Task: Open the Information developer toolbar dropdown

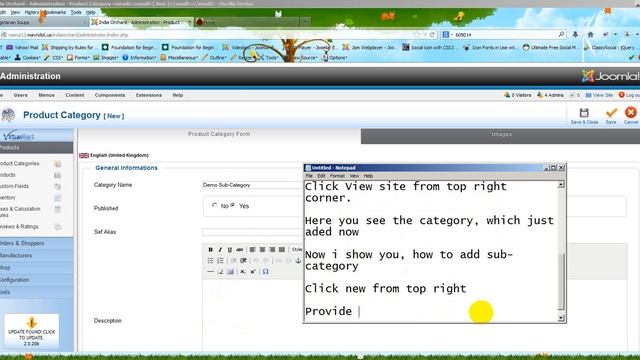Action: (x=139, y=58)
